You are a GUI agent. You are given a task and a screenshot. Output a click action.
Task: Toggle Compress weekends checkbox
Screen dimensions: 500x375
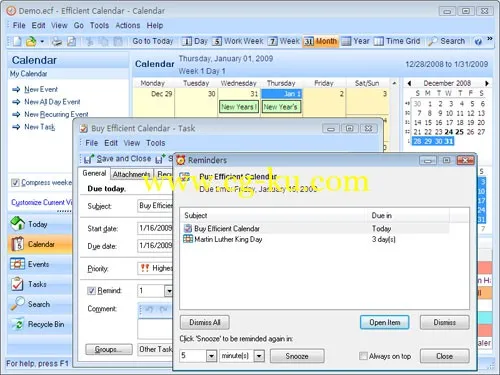15,183
